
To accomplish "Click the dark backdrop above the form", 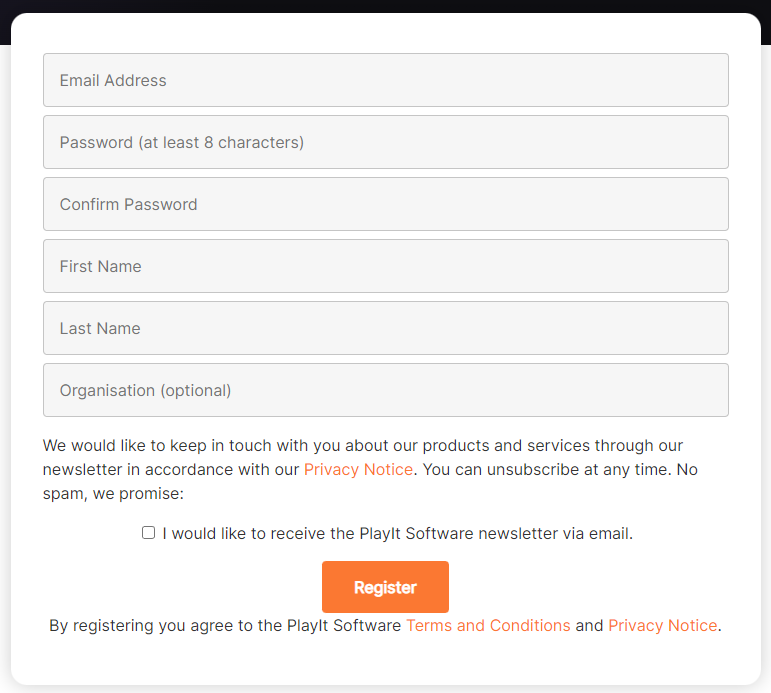I will [x=385, y=5].
